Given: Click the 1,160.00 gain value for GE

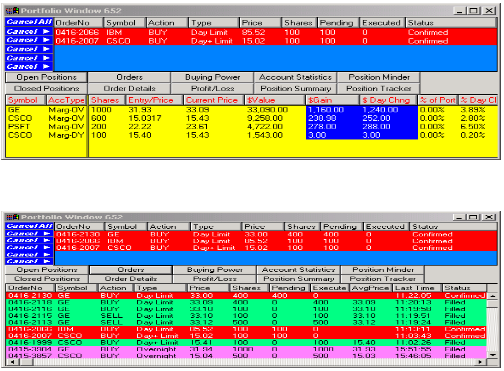Looking at the screenshot, I should (325, 110).
